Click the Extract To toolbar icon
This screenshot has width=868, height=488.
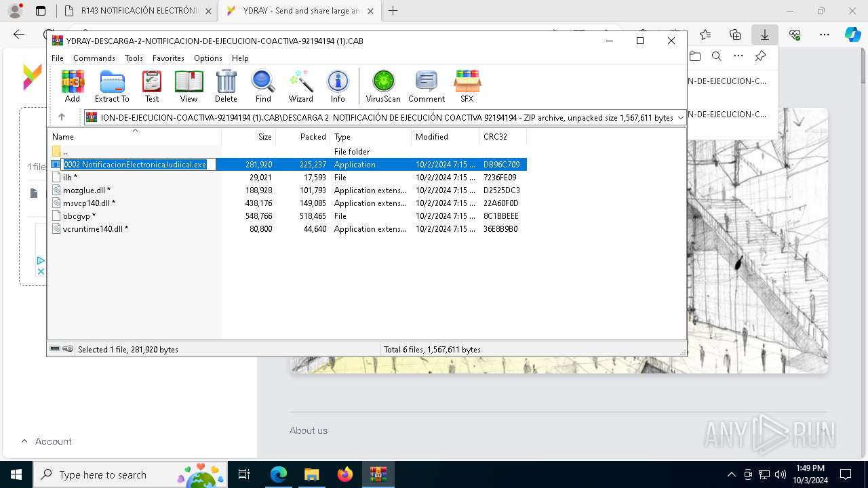[112, 86]
